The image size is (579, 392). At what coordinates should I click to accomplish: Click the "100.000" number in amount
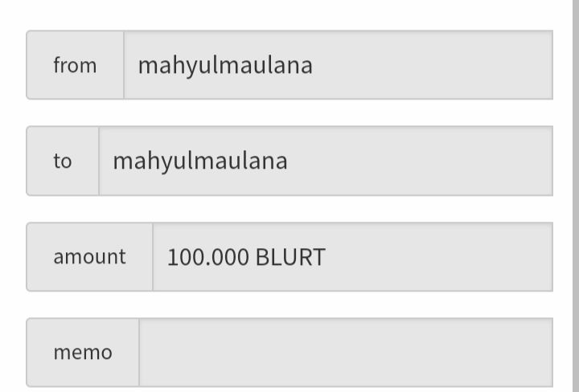(x=207, y=257)
